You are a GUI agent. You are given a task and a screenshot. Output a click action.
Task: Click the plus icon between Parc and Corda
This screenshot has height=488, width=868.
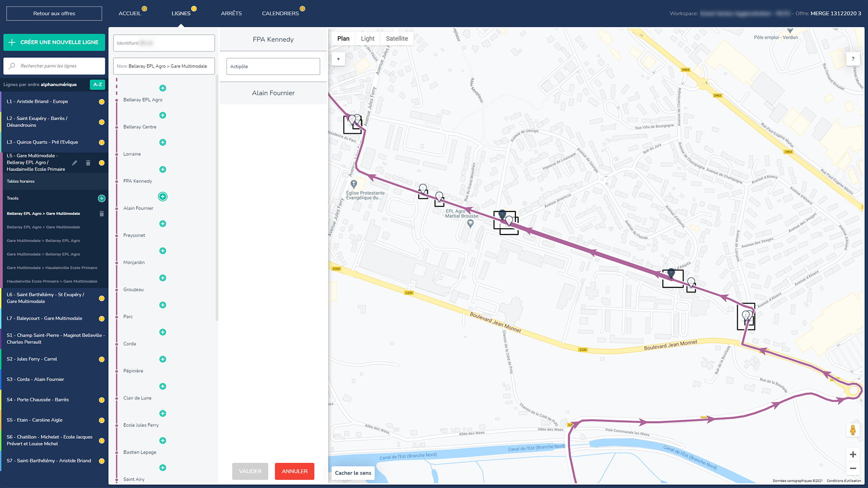(x=163, y=332)
